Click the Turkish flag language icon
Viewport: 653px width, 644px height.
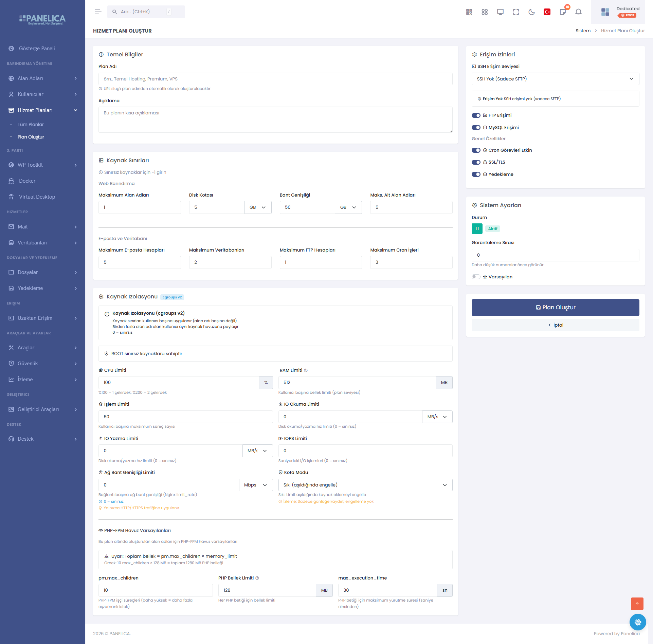(547, 12)
